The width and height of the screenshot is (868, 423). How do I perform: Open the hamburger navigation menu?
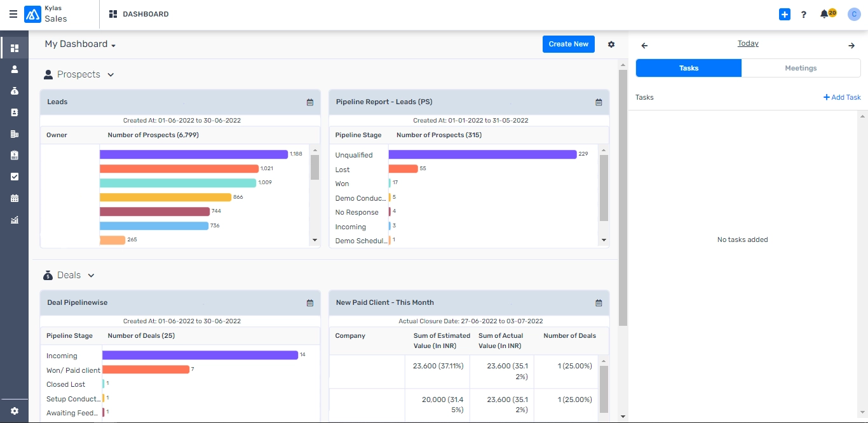tap(13, 14)
